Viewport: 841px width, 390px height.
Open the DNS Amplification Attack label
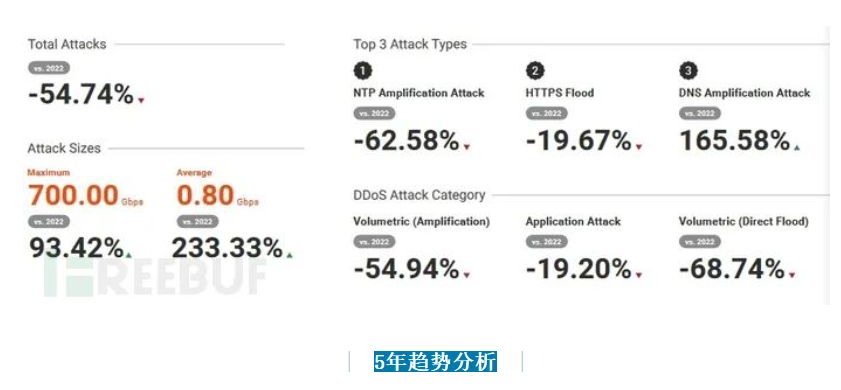click(x=744, y=93)
